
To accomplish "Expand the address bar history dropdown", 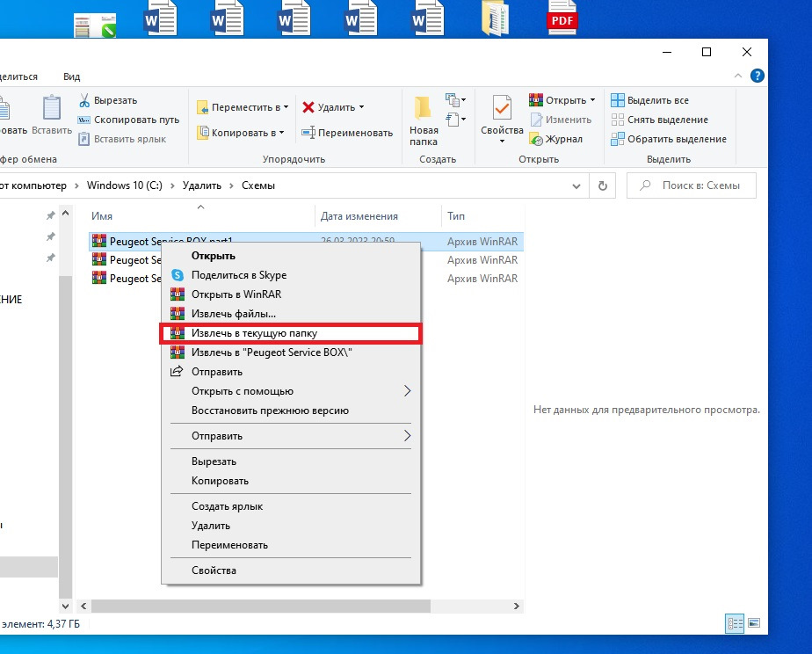I will [x=576, y=185].
